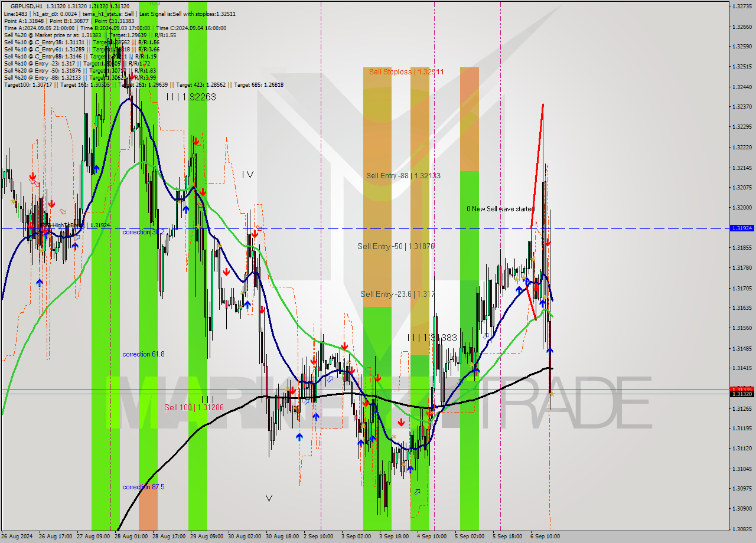Click the 'Sell Entry -88 | 1.32133' label
This screenshot has height=543, width=756.
(403, 175)
